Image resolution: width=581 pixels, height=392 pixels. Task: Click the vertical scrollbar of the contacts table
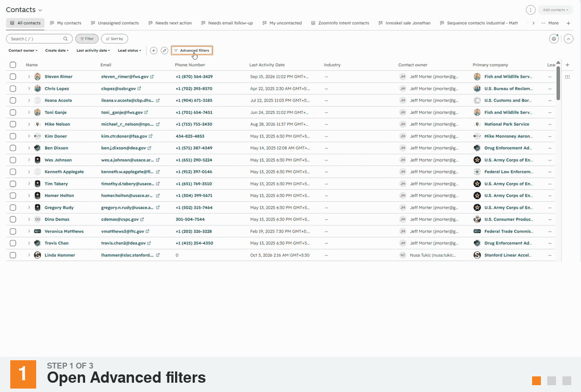click(x=558, y=83)
